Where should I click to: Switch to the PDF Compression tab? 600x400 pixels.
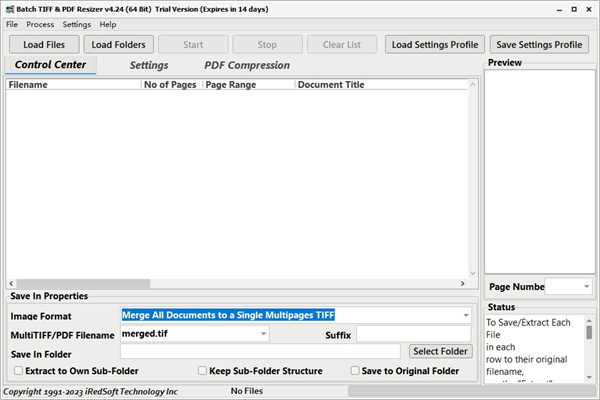point(247,66)
